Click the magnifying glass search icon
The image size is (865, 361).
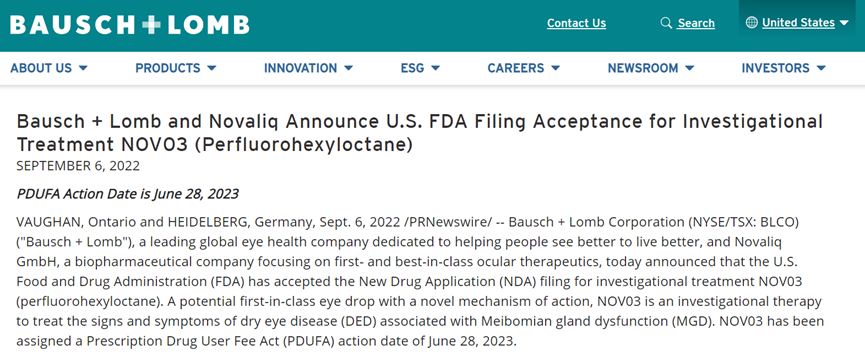pos(666,23)
